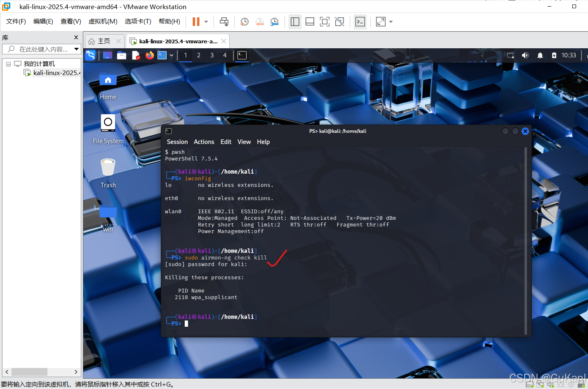
Task: Open the terminal View menu
Action: tap(244, 142)
